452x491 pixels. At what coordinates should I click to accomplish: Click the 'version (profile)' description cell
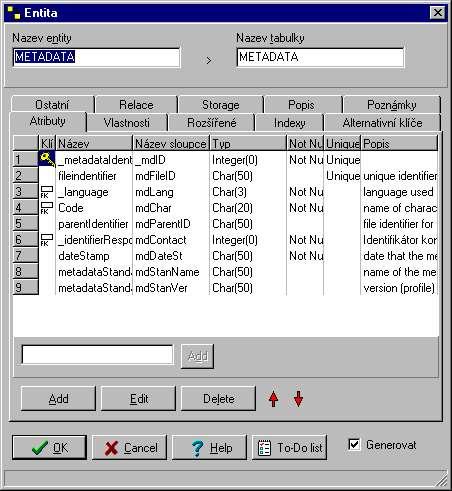[399, 288]
